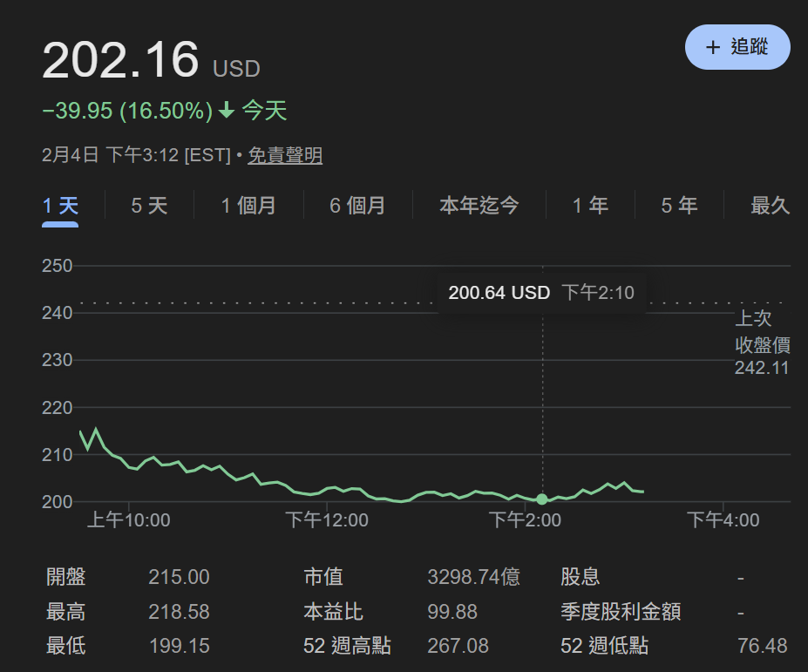Select the 本年迄今 year-to-date tab

click(479, 206)
